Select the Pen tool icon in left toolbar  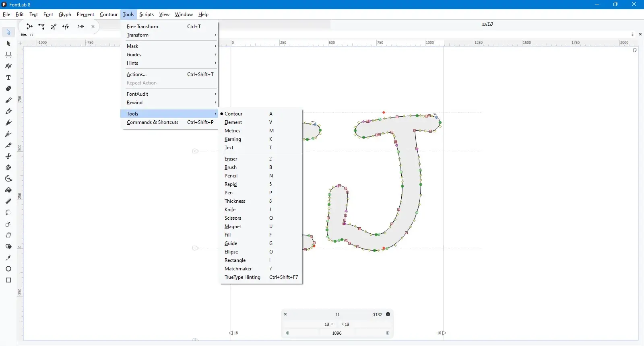[x=8, y=134]
